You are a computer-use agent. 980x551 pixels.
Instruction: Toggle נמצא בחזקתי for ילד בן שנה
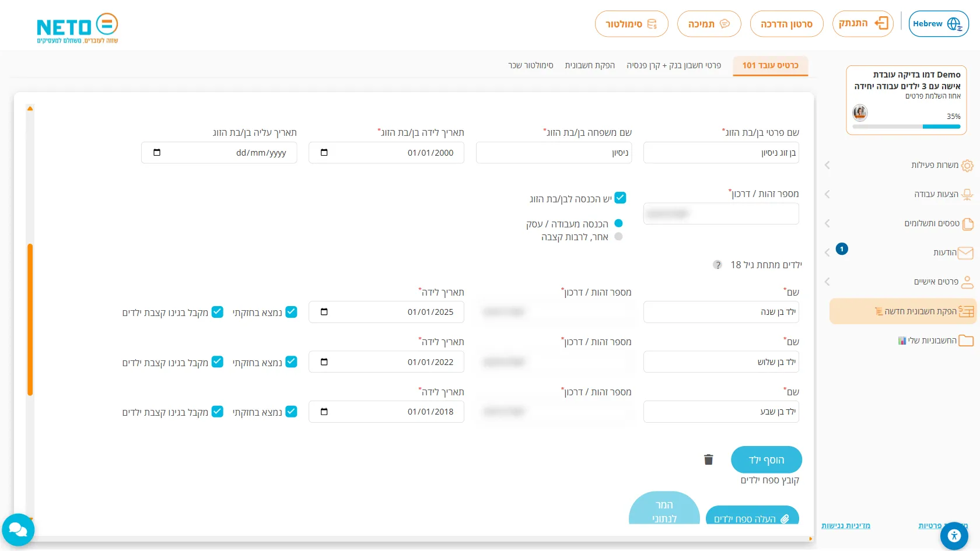[292, 312]
